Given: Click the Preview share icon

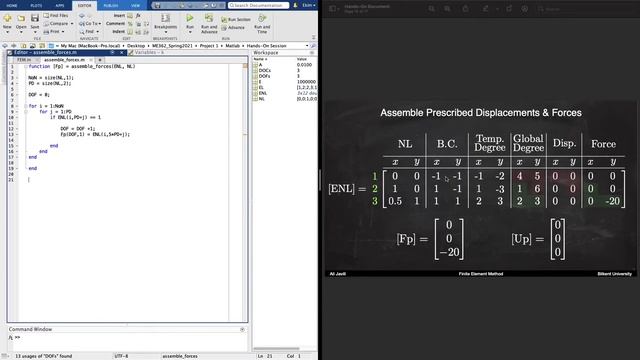Looking at the screenshot, I should point(465,9).
